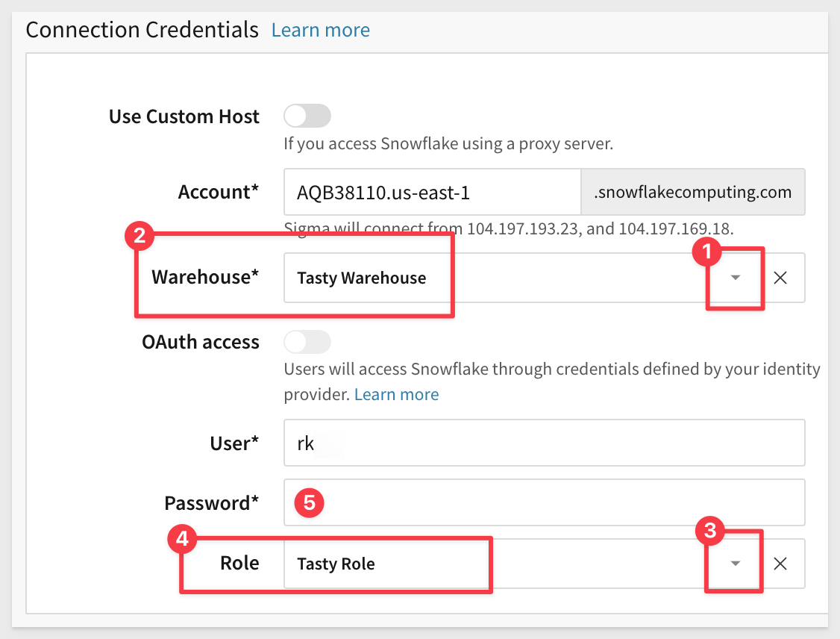Image resolution: width=840 pixels, height=639 pixels.
Task: Open Learn more beside Connection Credentials
Action: (x=320, y=31)
